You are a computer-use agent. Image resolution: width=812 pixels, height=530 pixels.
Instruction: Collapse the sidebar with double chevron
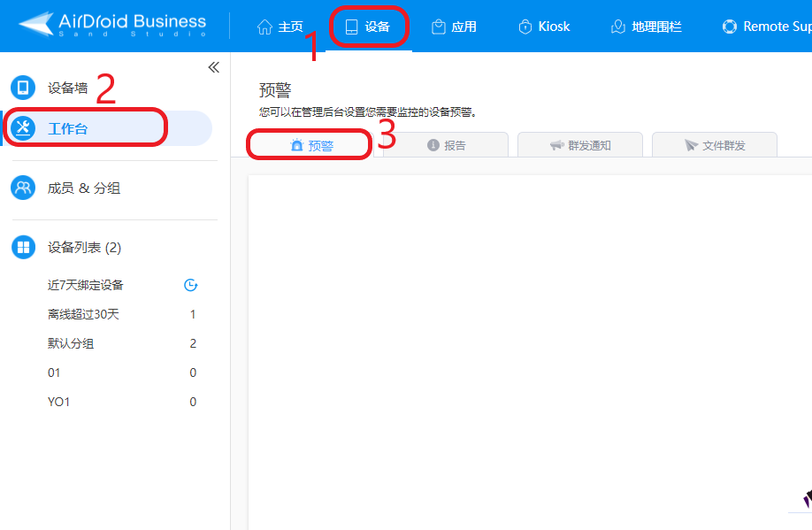point(214,67)
